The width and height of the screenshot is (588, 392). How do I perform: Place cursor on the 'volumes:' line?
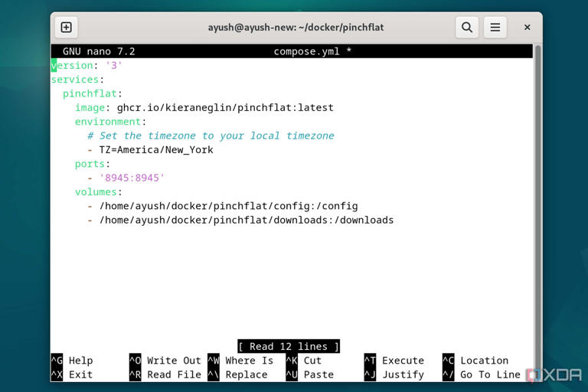(98, 192)
